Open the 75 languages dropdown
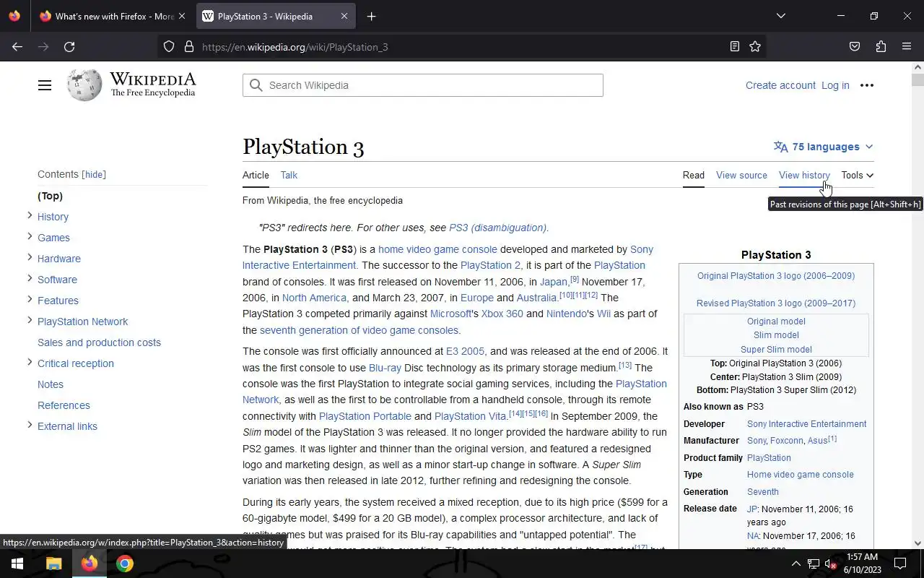This screenshot has width=924, height=578. point(823,147)
